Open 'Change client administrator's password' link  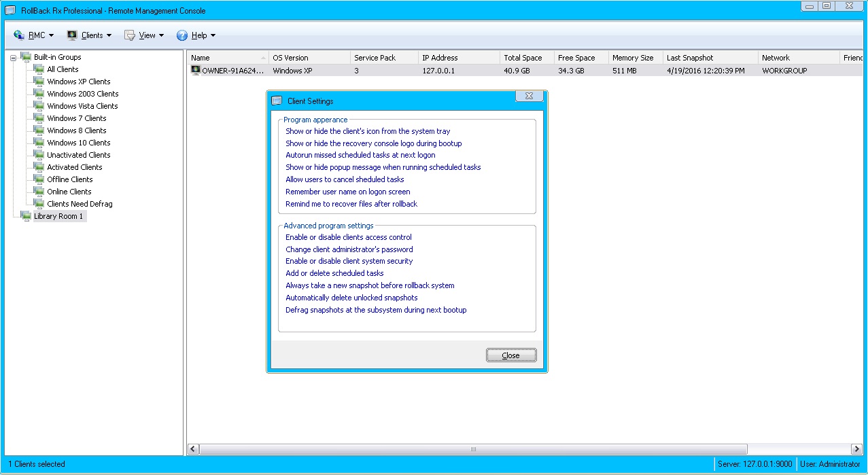349,249
